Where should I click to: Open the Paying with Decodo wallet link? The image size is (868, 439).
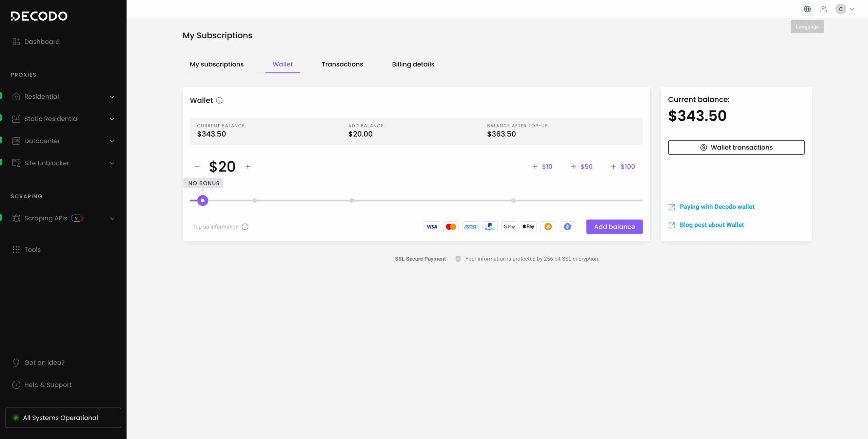pos(717,206)
